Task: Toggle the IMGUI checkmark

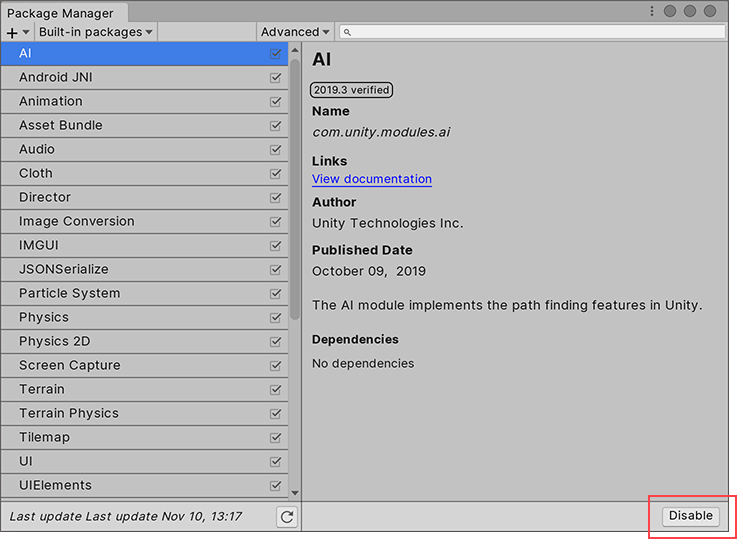Action: click(x=275, y=246)
